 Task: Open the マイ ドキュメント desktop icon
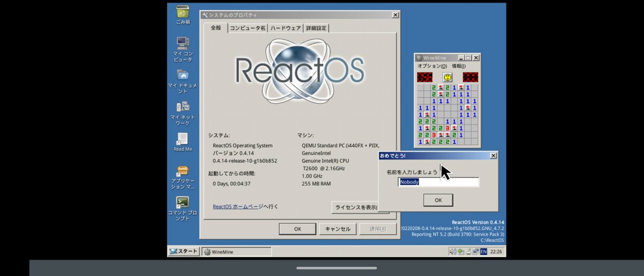coord(182,82)
